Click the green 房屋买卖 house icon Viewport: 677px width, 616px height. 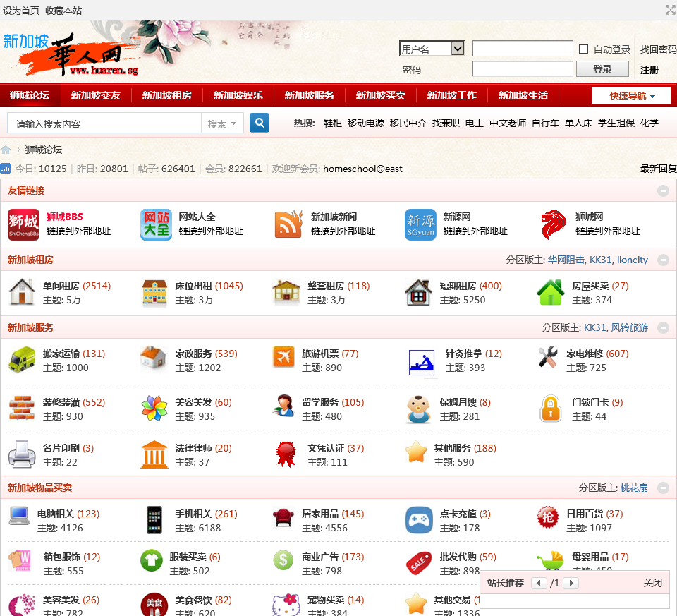point(551,292)
